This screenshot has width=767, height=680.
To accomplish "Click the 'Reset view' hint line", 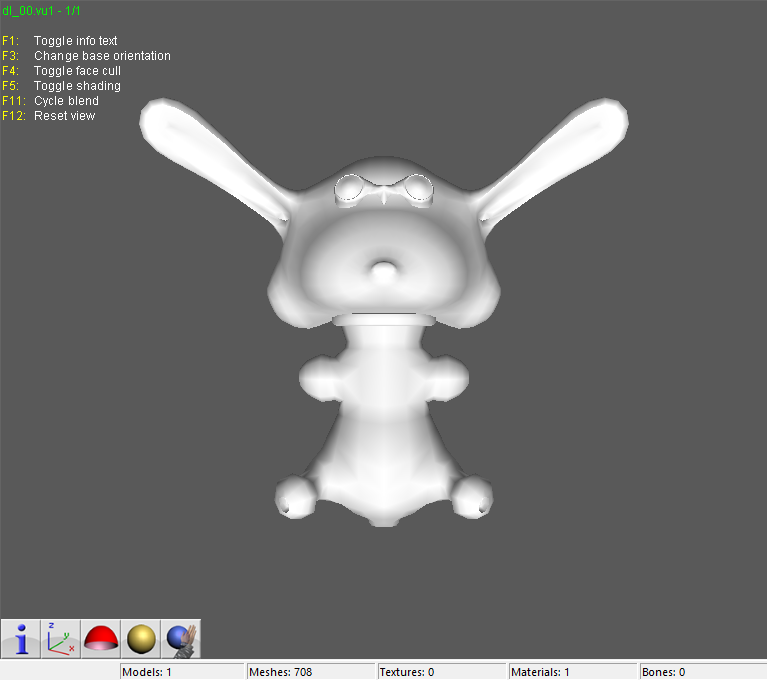I will [x=64, y=116].
